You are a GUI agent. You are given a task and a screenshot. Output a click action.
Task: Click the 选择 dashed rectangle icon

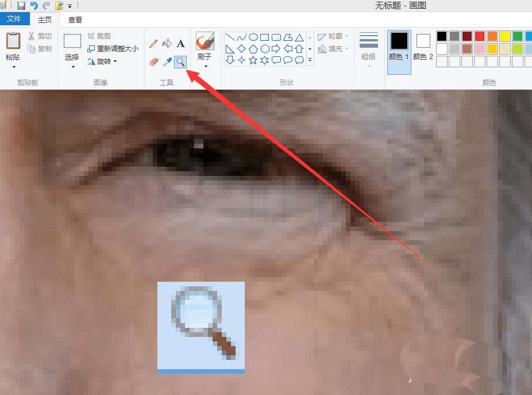[x=72, y=41]
